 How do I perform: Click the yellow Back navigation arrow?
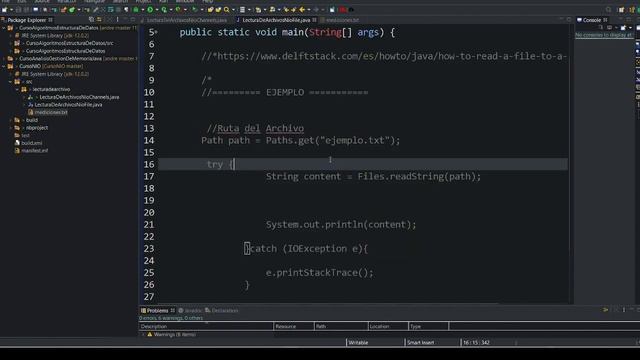tap(302, 9)
